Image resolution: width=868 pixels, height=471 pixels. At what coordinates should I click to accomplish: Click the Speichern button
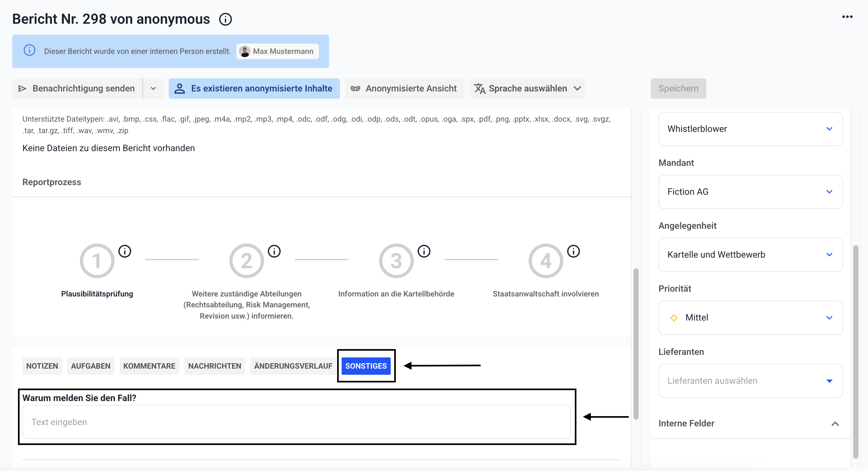pyautogui.click(x=678, y=88)
